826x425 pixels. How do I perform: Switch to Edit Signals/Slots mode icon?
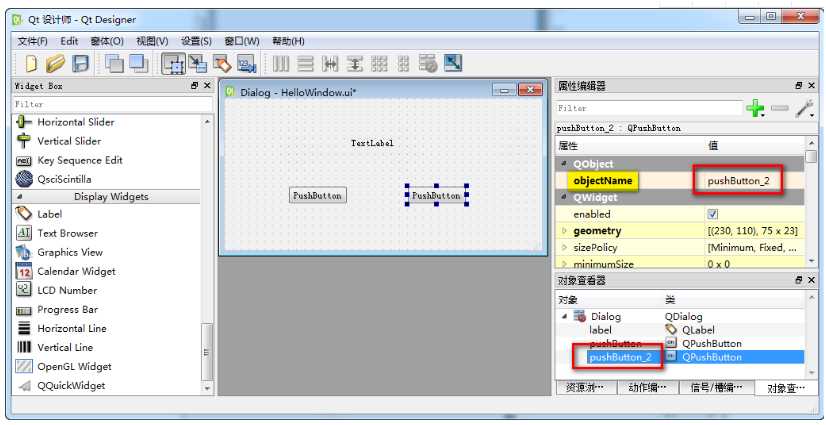coord(197,64)
